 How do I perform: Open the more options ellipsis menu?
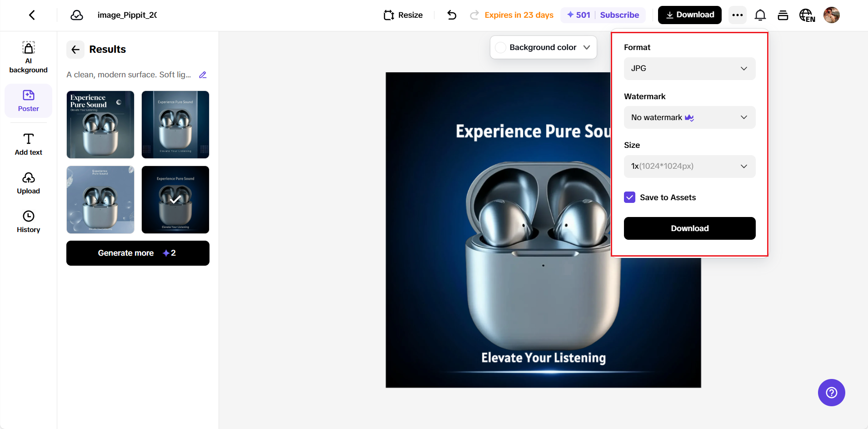pyautogui.click(x=738, y=15)
